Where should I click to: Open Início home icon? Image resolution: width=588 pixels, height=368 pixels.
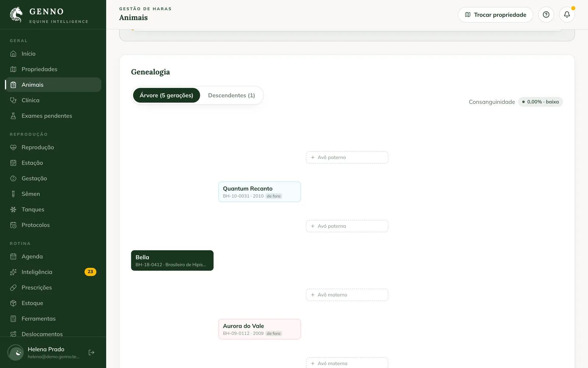click(x=13, y=54)
